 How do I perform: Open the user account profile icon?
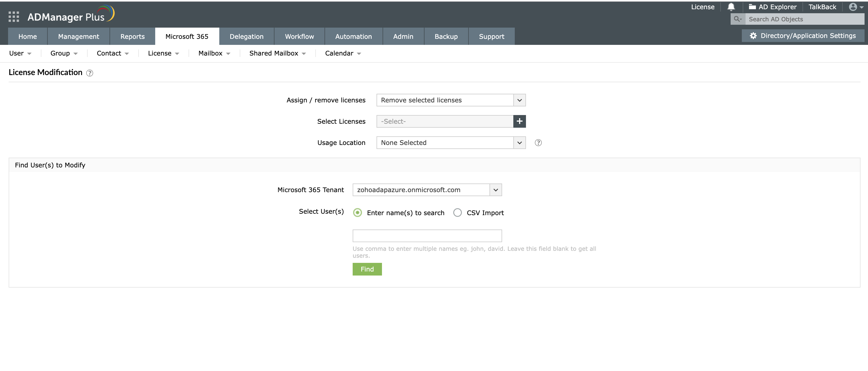pyautogui.click(x=853, y=7)
